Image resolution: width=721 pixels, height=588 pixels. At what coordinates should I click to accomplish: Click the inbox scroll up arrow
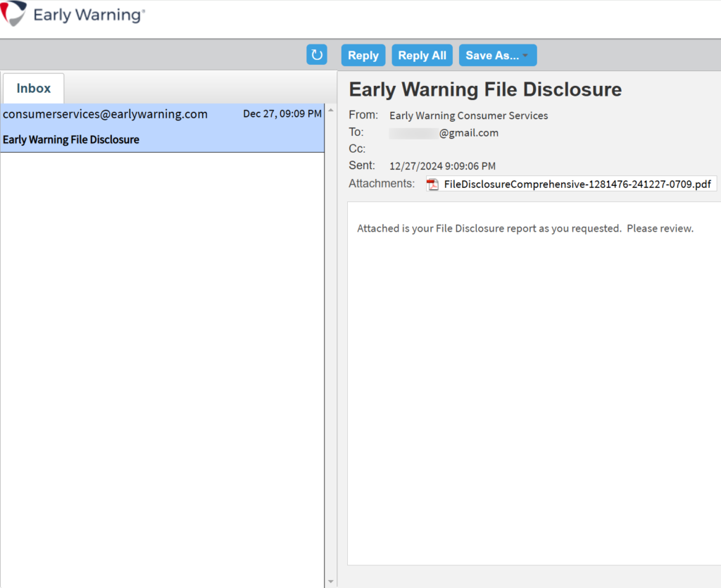(x=331, y=111)
